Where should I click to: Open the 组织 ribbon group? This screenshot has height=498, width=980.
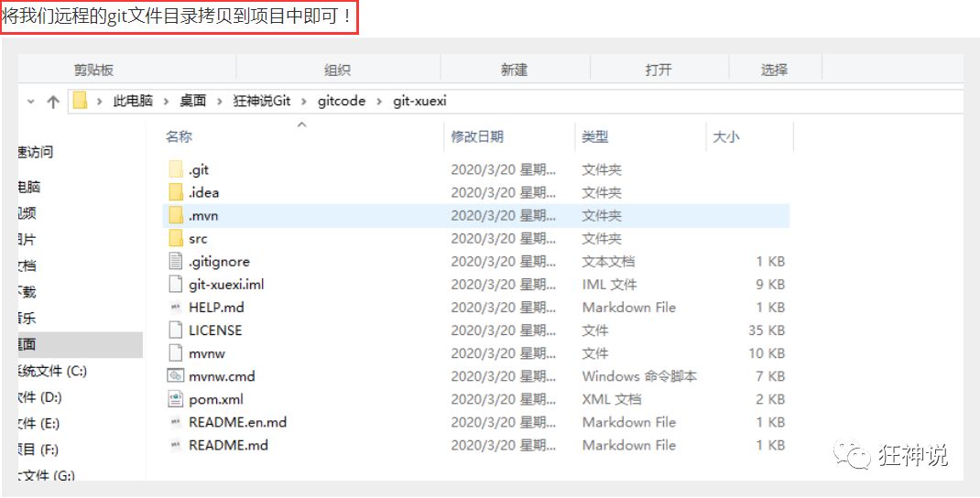[337, 70]
